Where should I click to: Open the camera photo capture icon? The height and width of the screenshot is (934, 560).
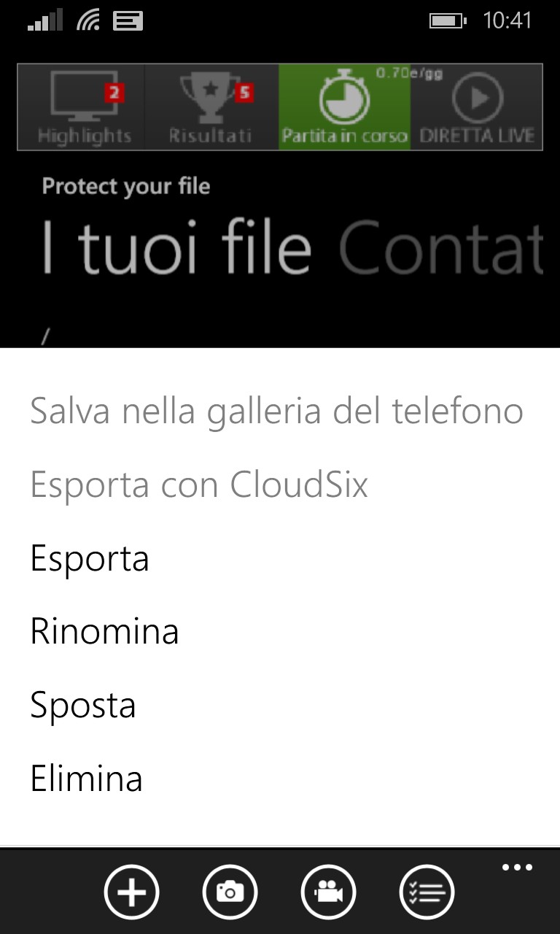click(x=230, y=892)
